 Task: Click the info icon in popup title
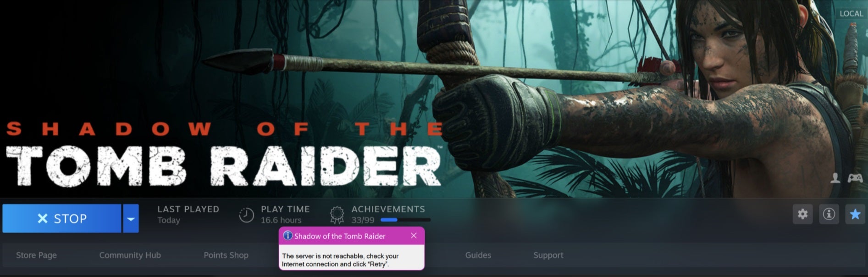(287, 235)
